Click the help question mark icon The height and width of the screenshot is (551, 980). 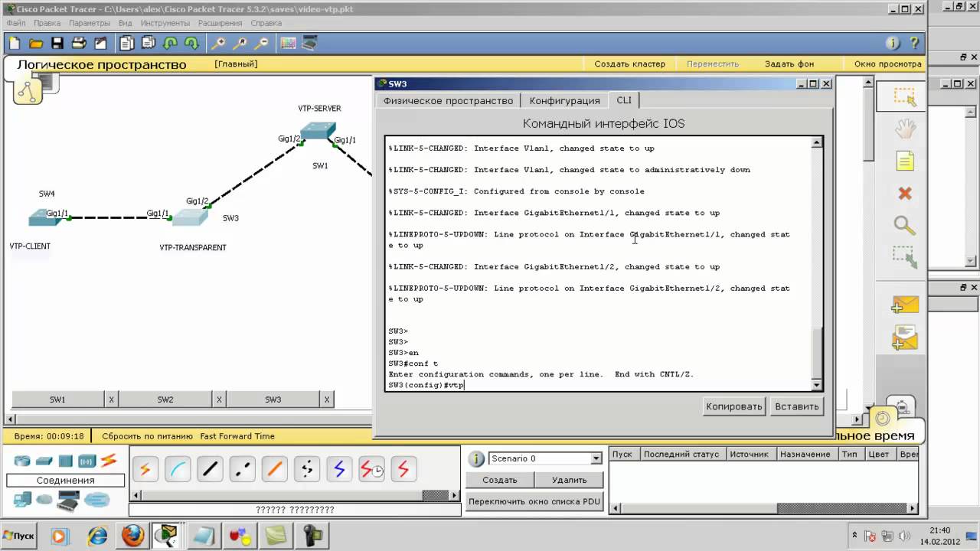point(913,43)
